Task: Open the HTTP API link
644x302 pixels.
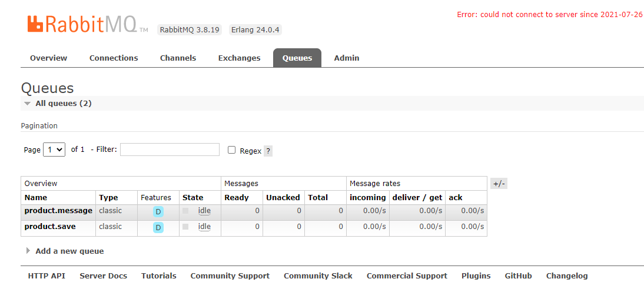Action: click(47, 276)
